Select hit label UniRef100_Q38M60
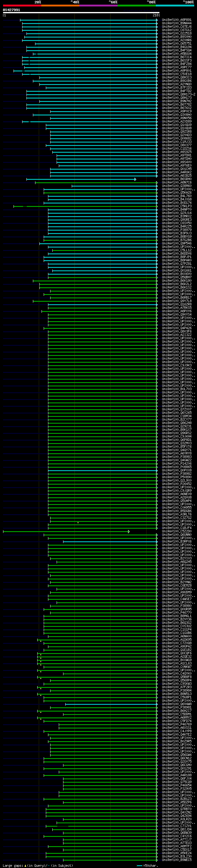 pos(176,186)
